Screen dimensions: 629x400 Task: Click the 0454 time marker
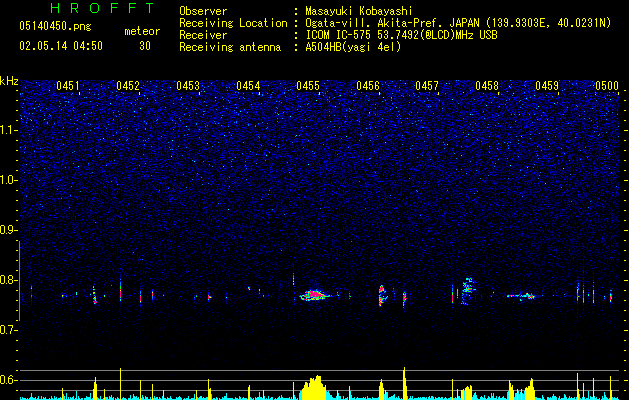click(x=248, y=86)
